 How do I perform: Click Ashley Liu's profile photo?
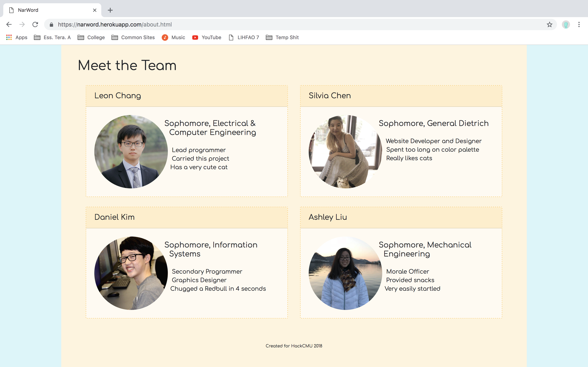(345, 273)
